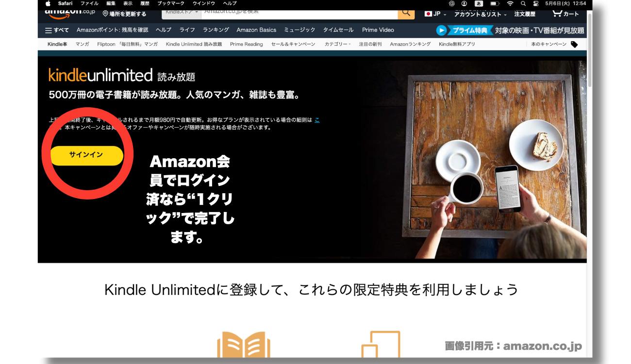The width and height of the screenshot is (631, 364).
Task: Click the orange search magnifier button
Action: pos(406,14)
